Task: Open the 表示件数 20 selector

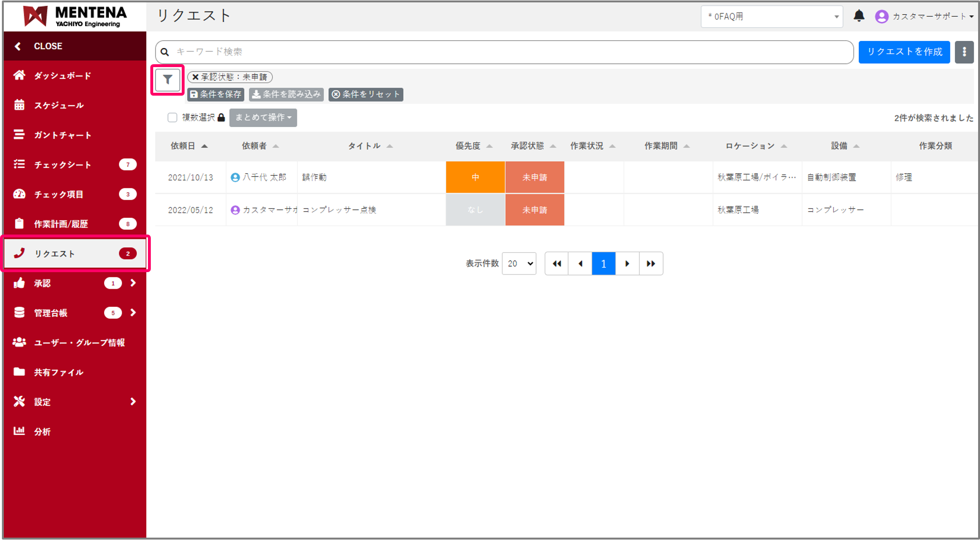Action: pyautogui.click(x=519, y=264)
